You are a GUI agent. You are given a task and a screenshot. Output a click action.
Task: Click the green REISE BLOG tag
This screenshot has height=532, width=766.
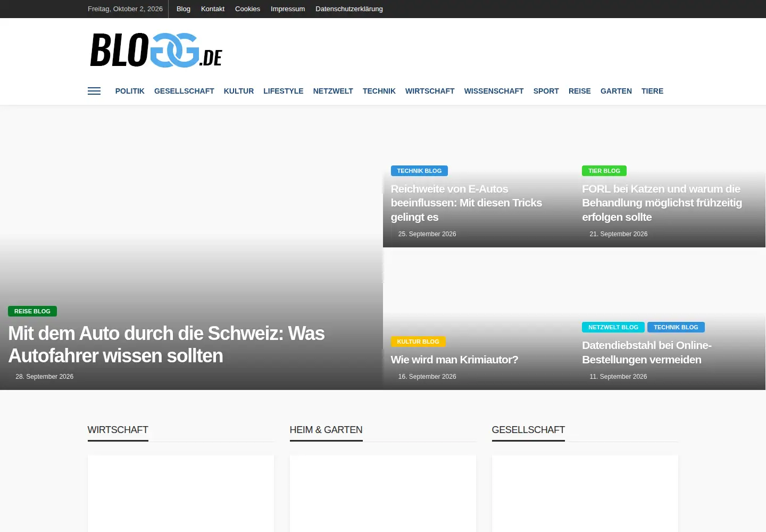(x=32, y=311)
